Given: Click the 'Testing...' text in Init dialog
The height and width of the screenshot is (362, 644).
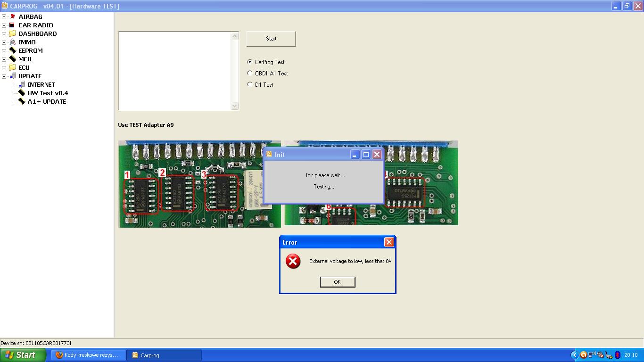Looking at the screenshot, I should [324, 187].
